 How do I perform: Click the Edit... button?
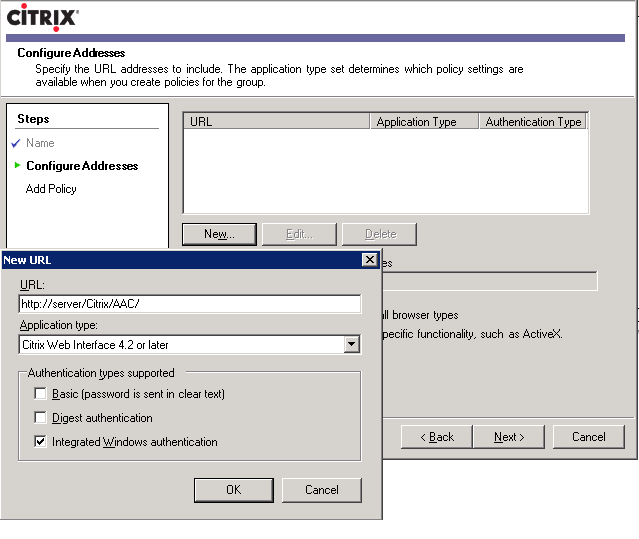pos(300,234)
